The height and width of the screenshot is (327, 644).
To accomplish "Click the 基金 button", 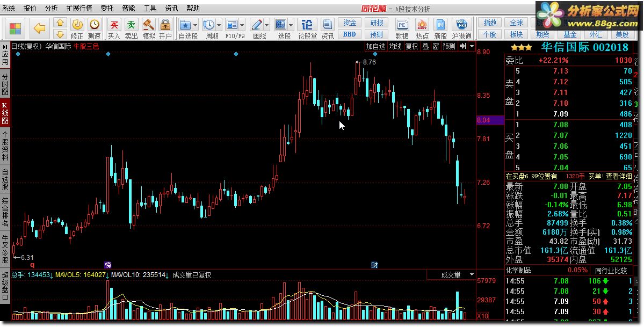I will pos(570,34).
